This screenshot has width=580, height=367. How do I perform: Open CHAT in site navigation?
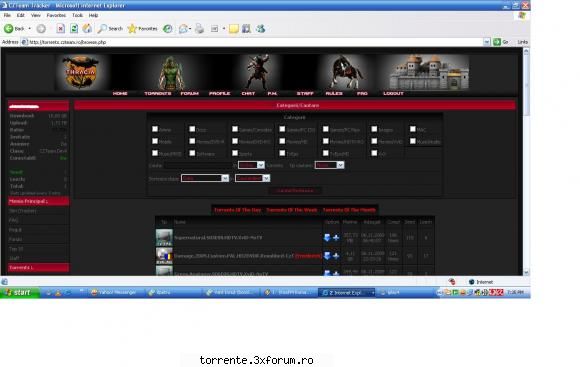248,94
